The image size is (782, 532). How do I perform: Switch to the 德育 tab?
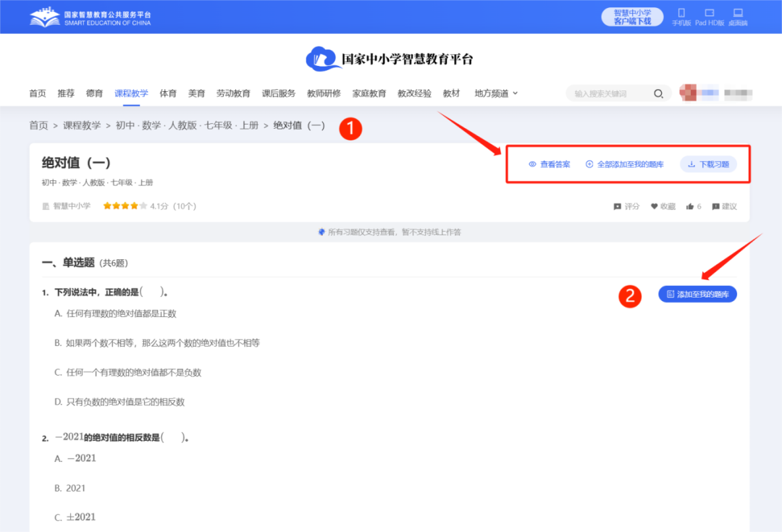[94, 93]
